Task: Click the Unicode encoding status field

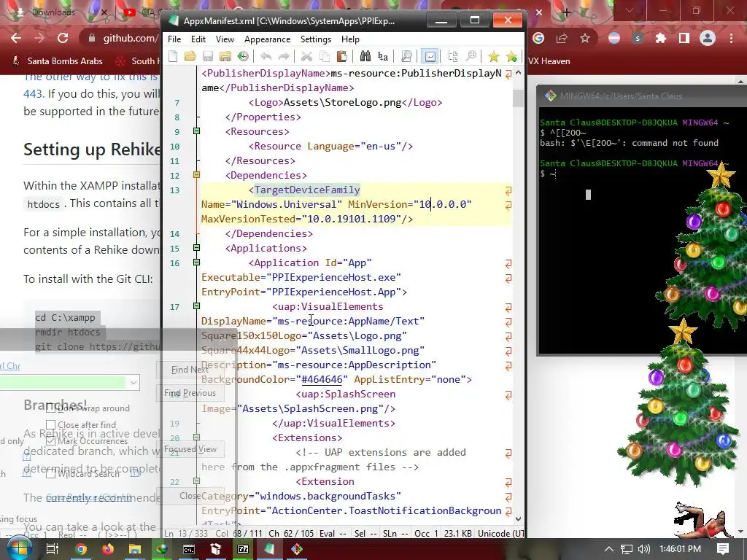Action: (500, 534)
